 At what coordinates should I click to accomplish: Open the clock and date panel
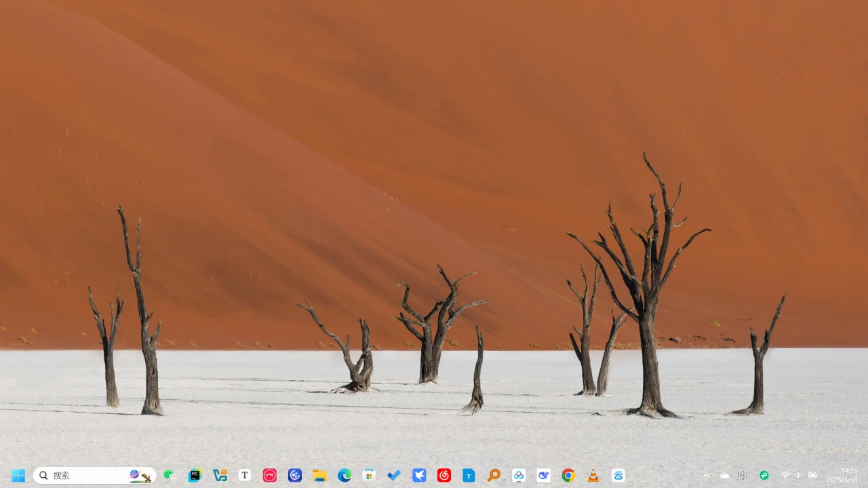click(x=842, y=475)
